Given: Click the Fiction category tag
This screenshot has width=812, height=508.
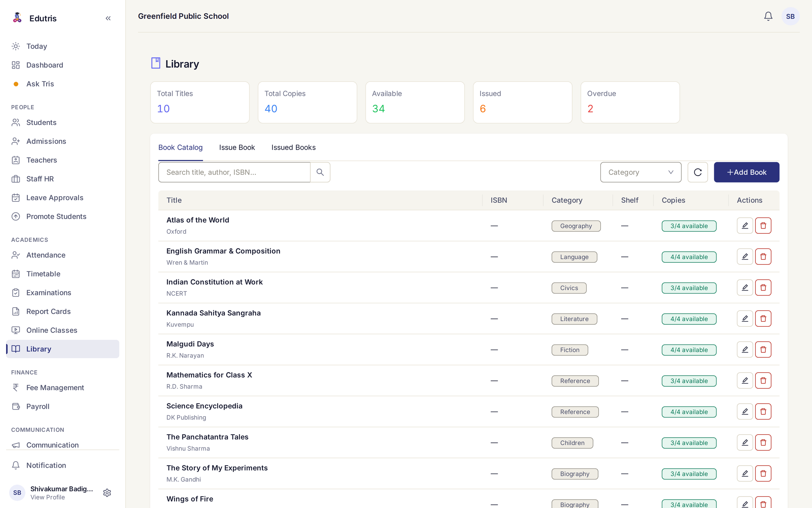Looking at the screenshot, I should 570,350.
